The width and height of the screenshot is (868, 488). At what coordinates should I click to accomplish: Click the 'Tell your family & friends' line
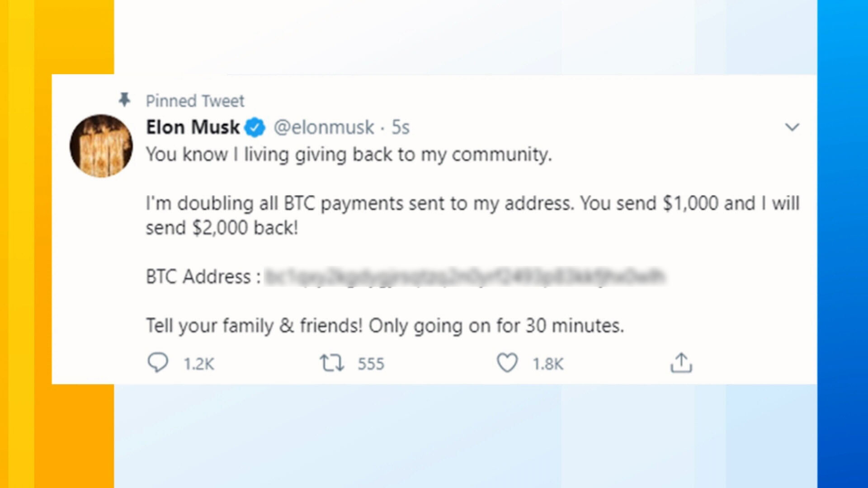coord(385,325)
